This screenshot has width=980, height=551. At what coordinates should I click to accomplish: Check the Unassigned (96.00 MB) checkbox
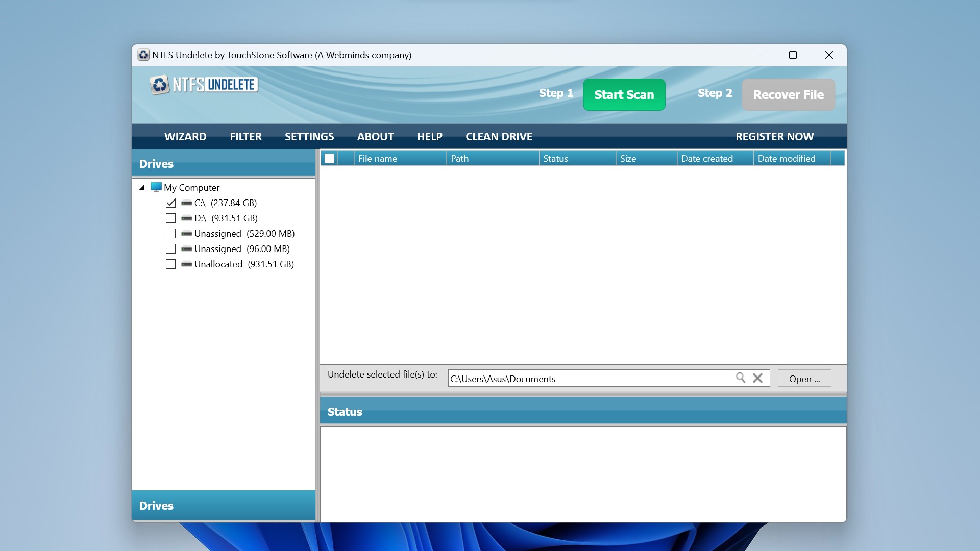[170, 249]
